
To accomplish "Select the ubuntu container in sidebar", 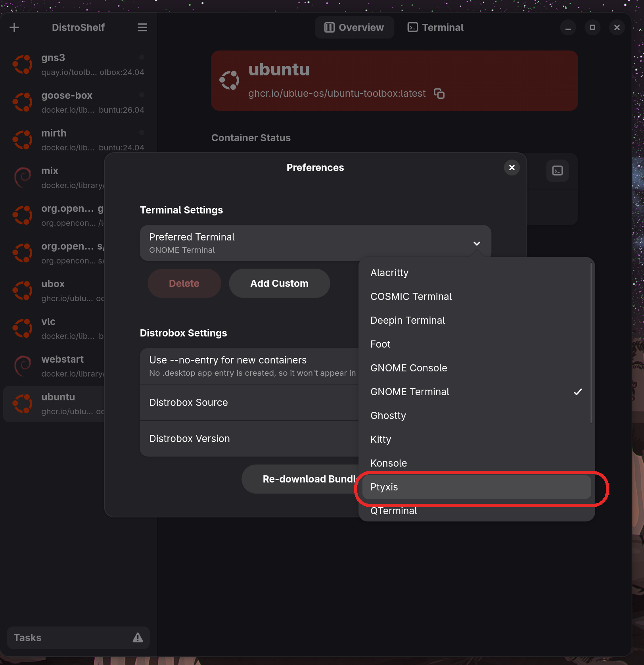I will pos(54,404).
